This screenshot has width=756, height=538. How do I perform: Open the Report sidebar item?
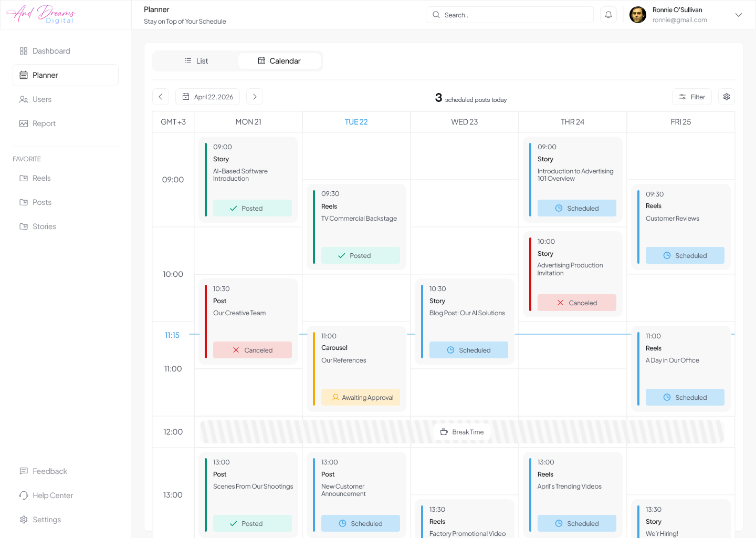pyautogui.click(x=44, y=123)
